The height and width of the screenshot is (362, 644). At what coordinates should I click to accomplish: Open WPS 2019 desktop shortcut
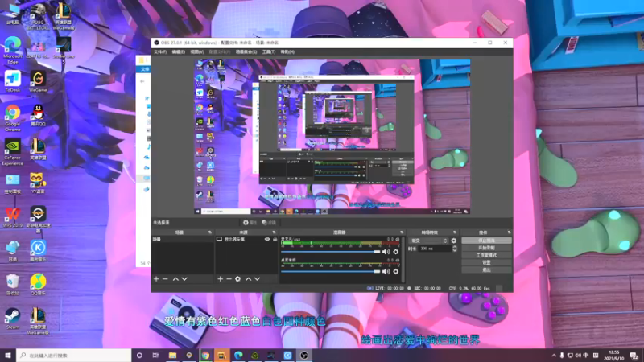point(12,217)
